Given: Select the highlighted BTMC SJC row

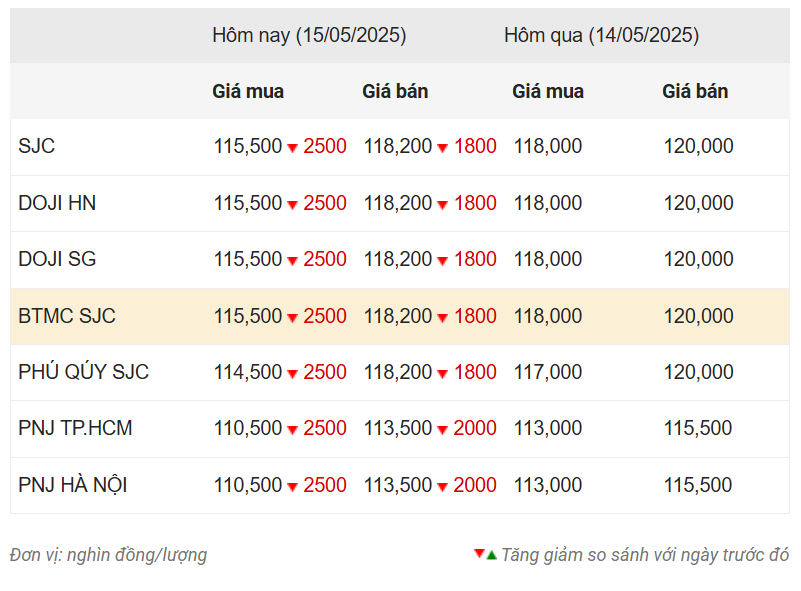Looking at the screenshot, I should click(x=400, y=316).
